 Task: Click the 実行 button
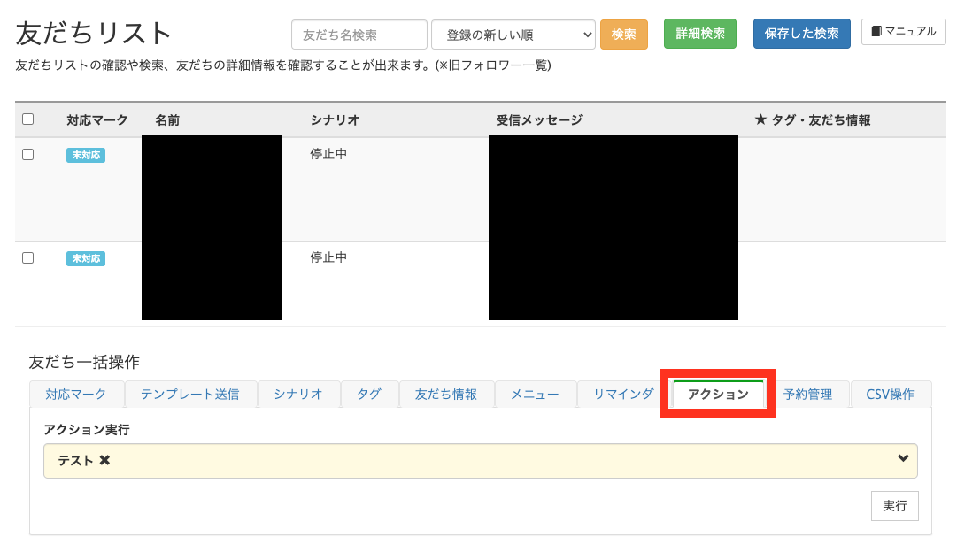point(894,506)
